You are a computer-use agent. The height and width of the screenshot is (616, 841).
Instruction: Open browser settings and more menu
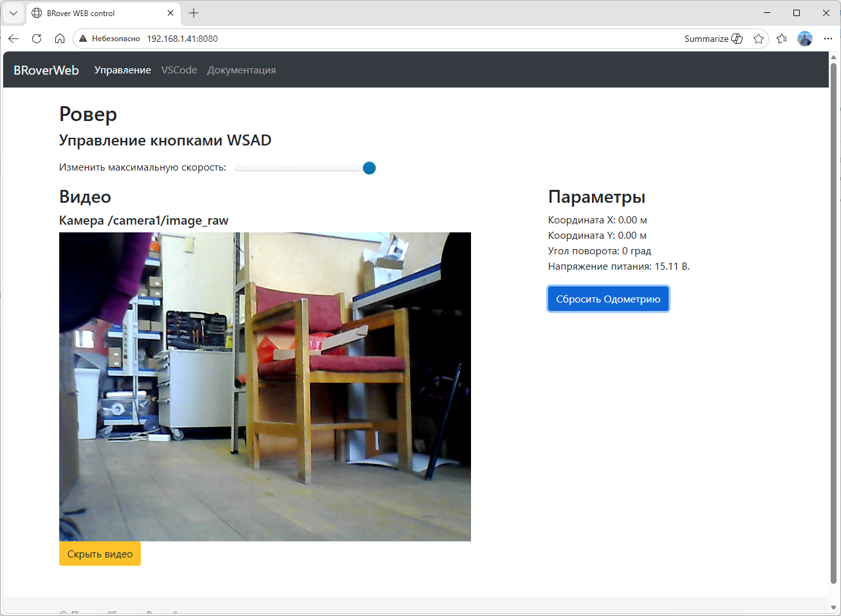coord(828,39)
